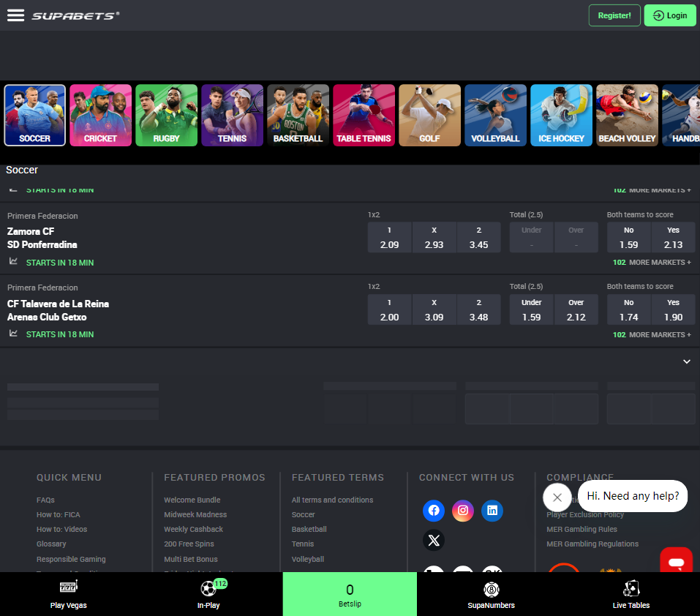Viewport: 700px width, 616px height.
Task: Open stats icon for CF Talavera match
Action: tap(13, 333)
